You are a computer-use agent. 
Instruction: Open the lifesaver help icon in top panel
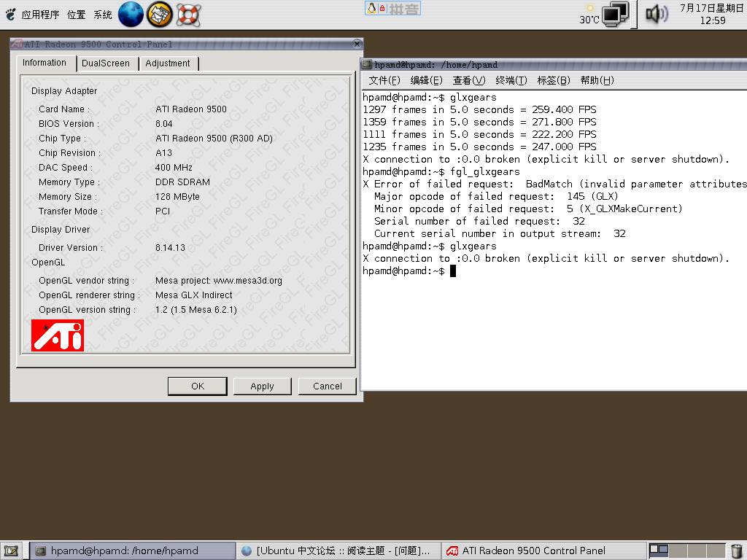[189, 15]
